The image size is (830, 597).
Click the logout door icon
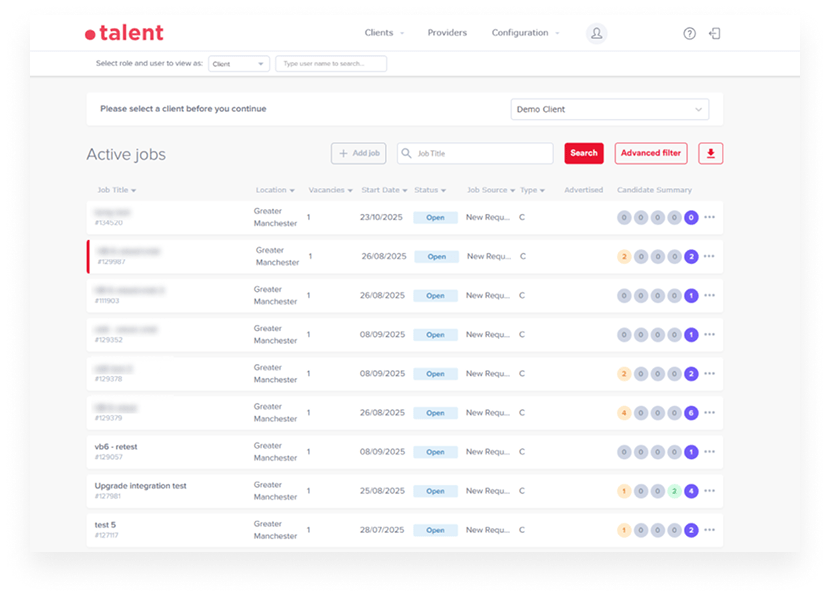tap(715, 33)
